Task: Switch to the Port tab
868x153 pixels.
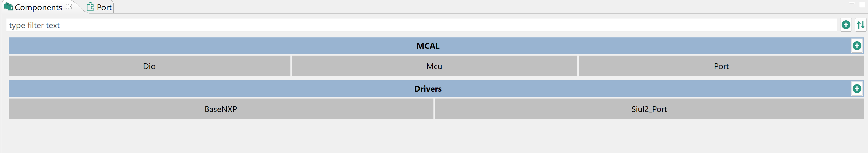Action: click(104, 7)
